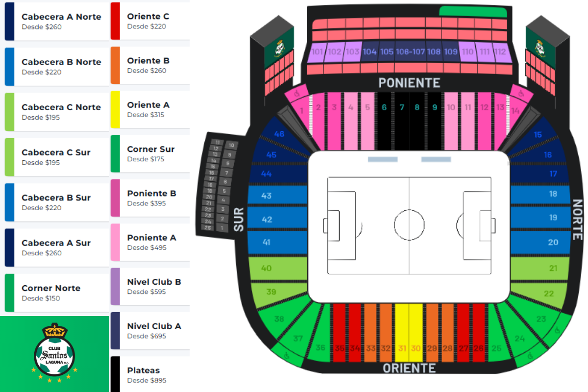
Task: Pick section 20 on the Norte side
Action: click(553, 242)
